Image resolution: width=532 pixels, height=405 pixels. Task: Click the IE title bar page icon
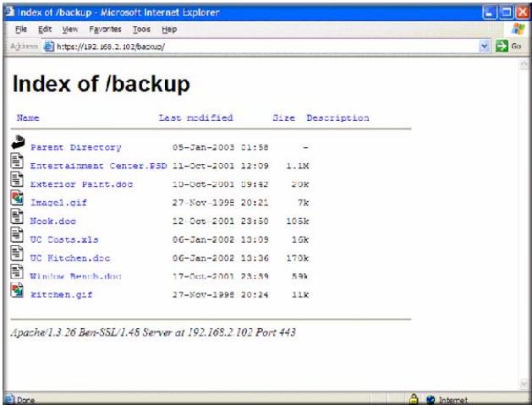pos(9,12)
